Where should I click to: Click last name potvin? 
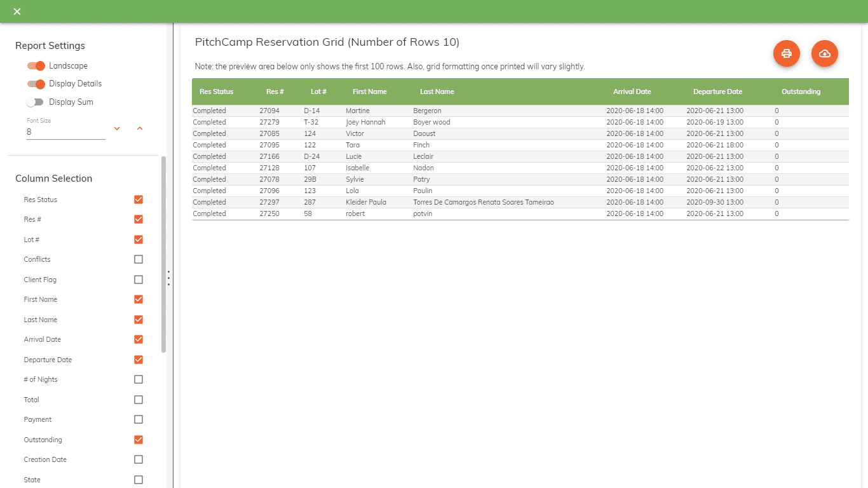pyautogui.click(x=423, y=213)
